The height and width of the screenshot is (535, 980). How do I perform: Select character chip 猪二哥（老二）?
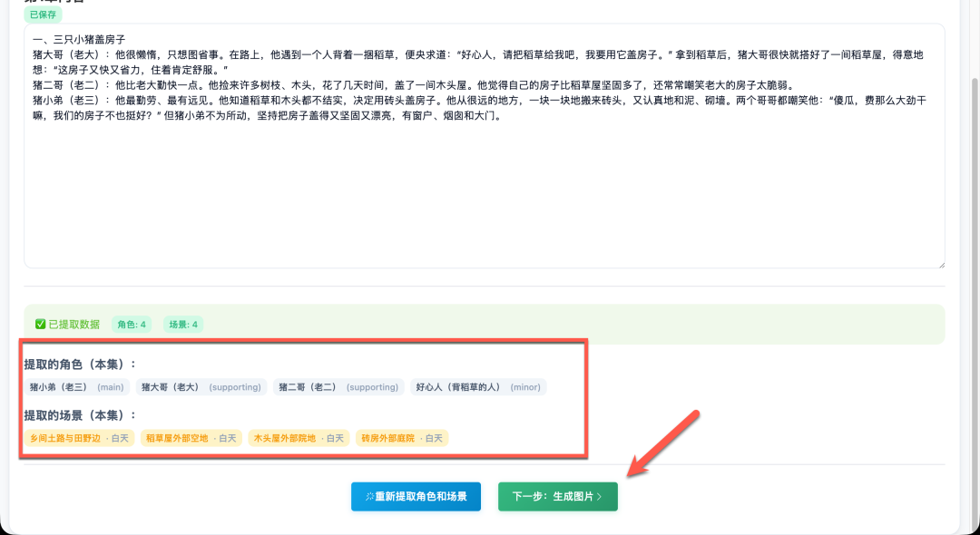coord(309,387)
